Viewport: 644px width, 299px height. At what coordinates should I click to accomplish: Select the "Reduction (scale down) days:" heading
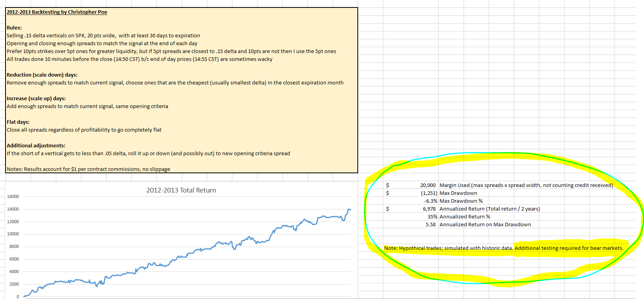click(x=42, y=75)
